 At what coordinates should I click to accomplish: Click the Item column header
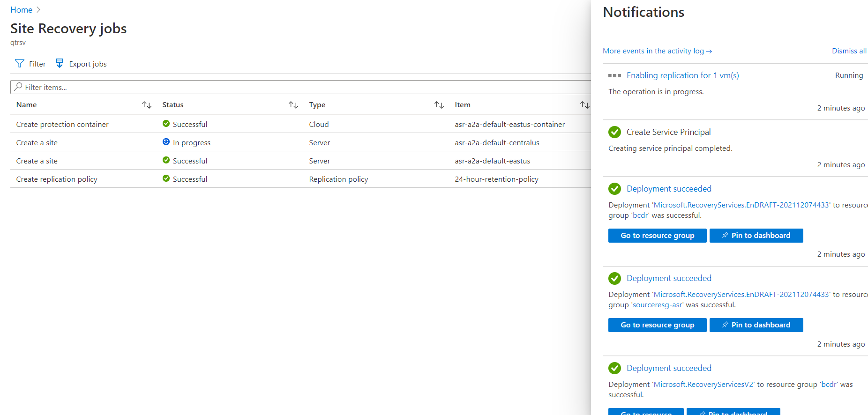463,105
